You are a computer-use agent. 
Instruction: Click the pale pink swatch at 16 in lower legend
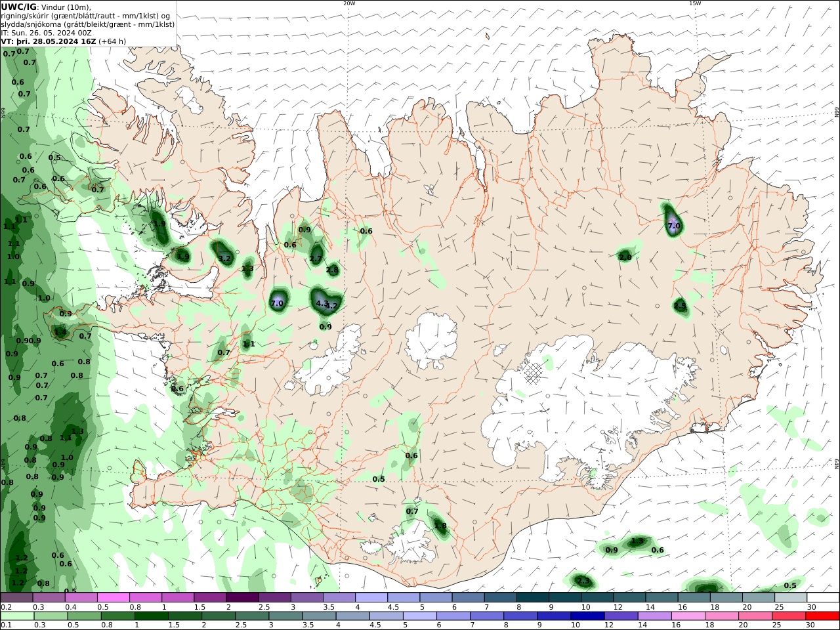pyautogui.click(x=687, y=616)
